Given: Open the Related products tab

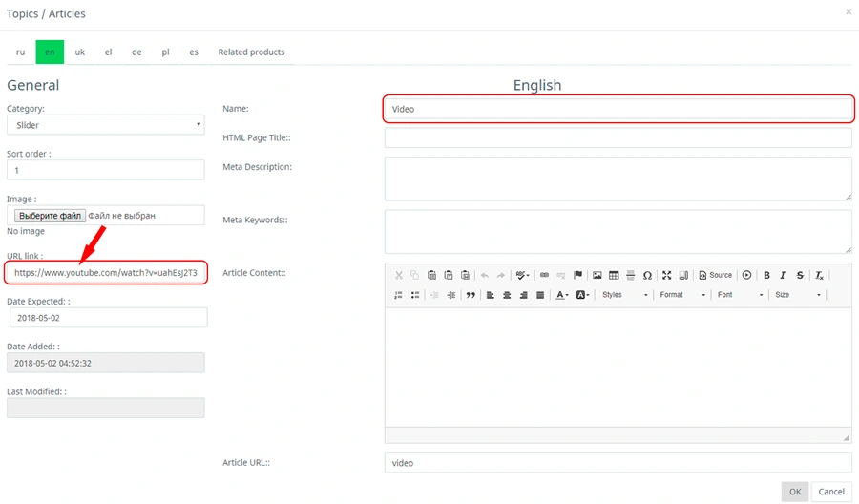Looking at the screenshot, I should pos(251,52).
